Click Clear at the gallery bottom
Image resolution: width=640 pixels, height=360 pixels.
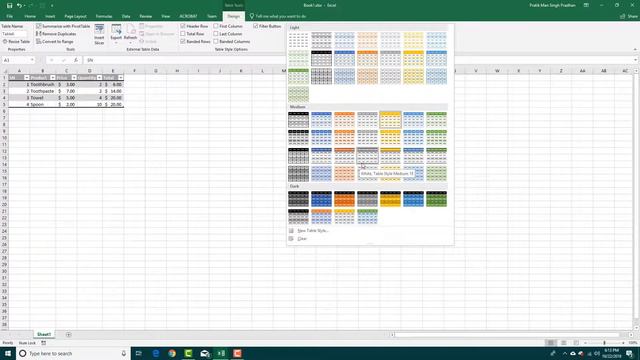pyautogui.click(x=302, y=239)
